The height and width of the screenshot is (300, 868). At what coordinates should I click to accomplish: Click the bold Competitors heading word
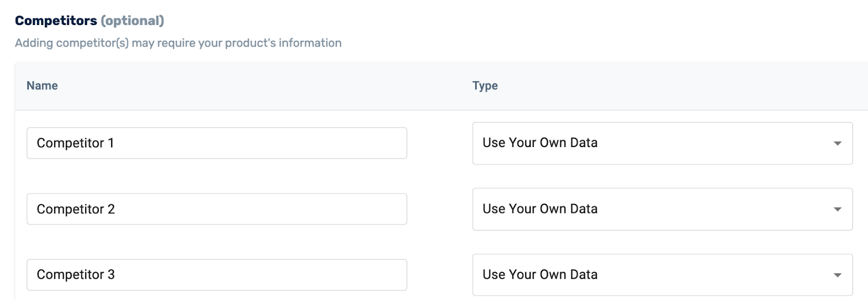tap(56, 21)
